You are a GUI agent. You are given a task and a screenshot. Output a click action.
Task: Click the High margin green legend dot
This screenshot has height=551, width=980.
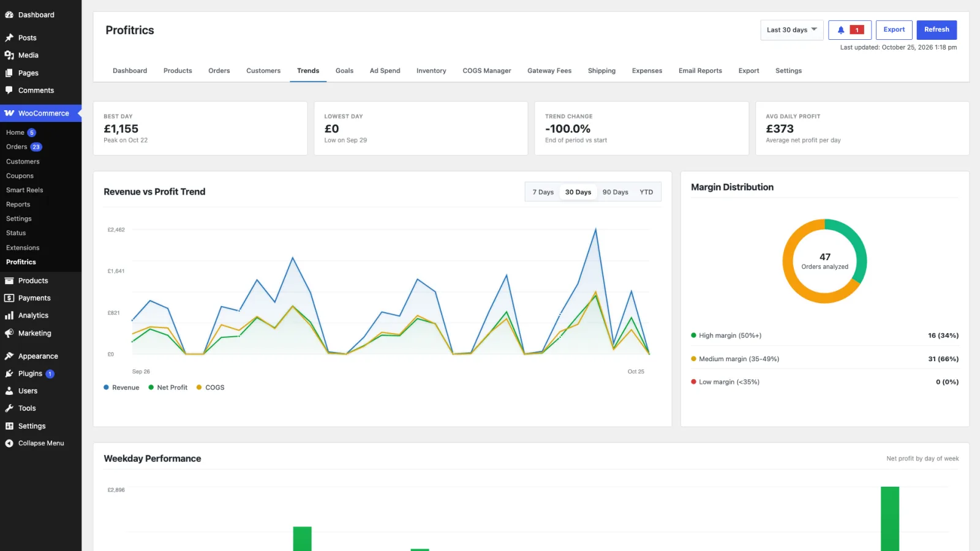click(693, 335)
